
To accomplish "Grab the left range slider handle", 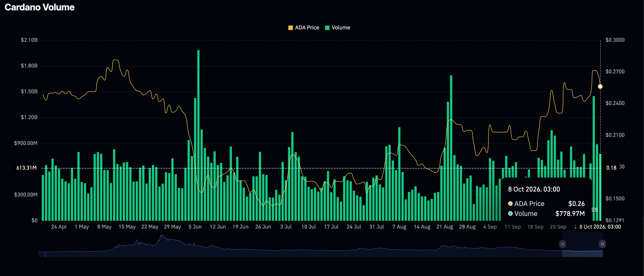I will pyautogui.click(x=563, y=244).
